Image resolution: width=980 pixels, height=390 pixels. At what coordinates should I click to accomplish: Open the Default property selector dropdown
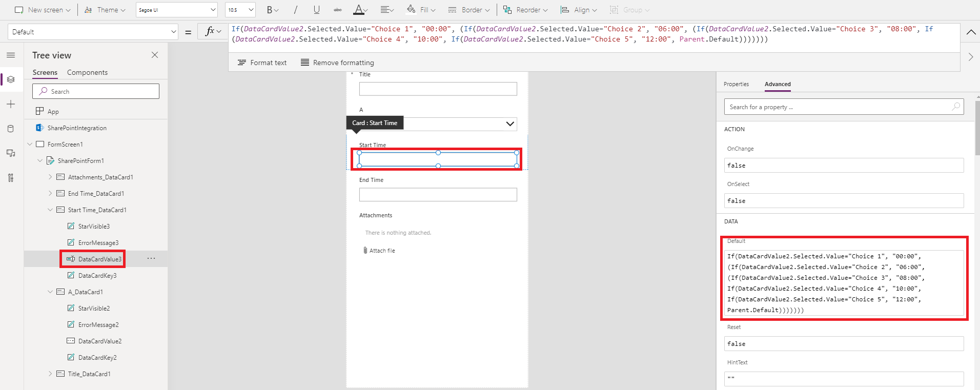tap(93, 32)
